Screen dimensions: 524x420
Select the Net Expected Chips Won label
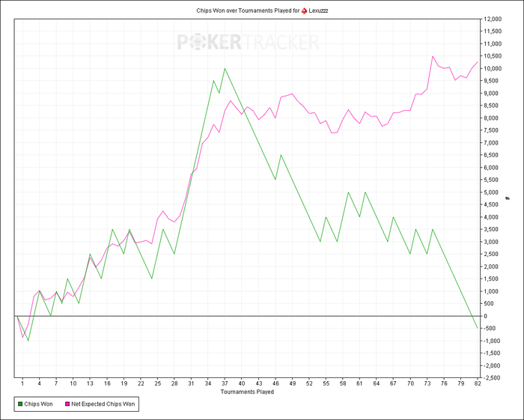pyautogui.click(x=103, y=404)
